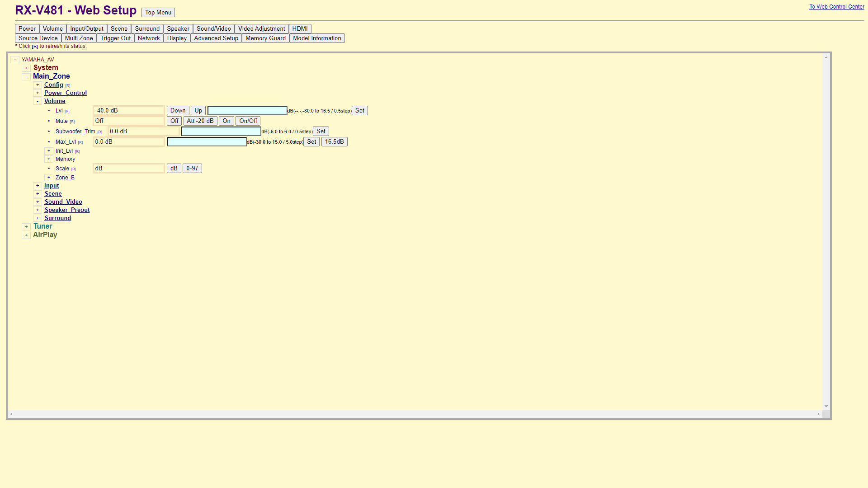Screen dimensions: 868x488
Task: Toggle Mute with the On/Off button
Action: pyautogui.click(x=248, y=121)
